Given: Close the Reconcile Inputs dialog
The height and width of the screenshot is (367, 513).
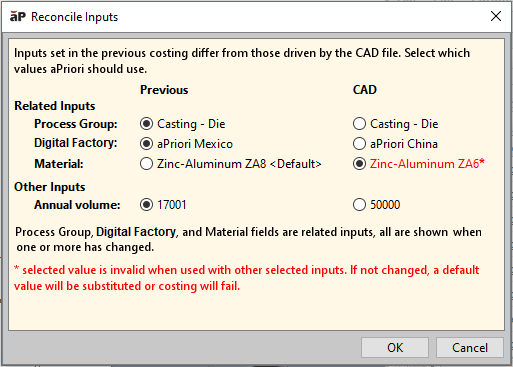Looking at the screenshot, I should point(496,16).
